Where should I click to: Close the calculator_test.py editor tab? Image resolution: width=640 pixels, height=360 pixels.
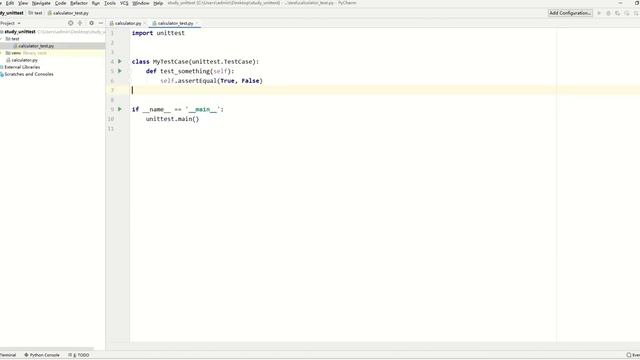[197, 23]
